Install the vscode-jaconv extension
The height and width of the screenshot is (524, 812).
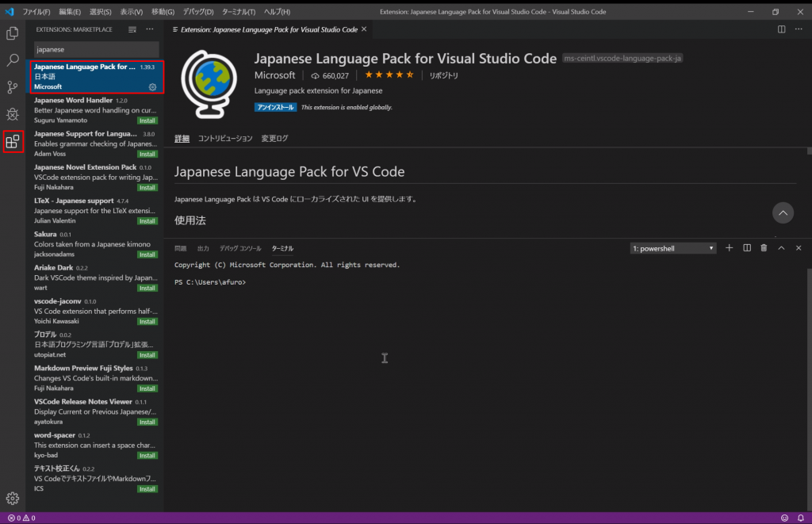(x=147, y=322)
